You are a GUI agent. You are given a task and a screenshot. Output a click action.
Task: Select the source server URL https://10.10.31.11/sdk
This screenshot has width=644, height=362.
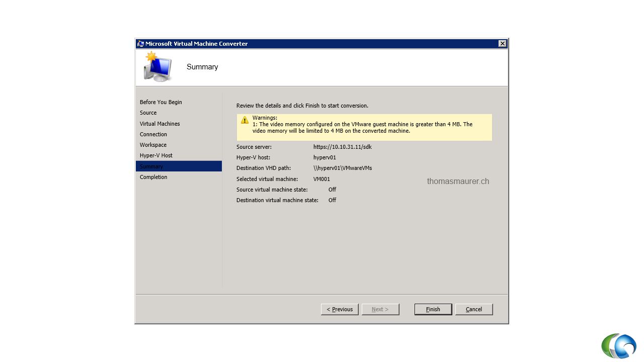tap(343, 147)
